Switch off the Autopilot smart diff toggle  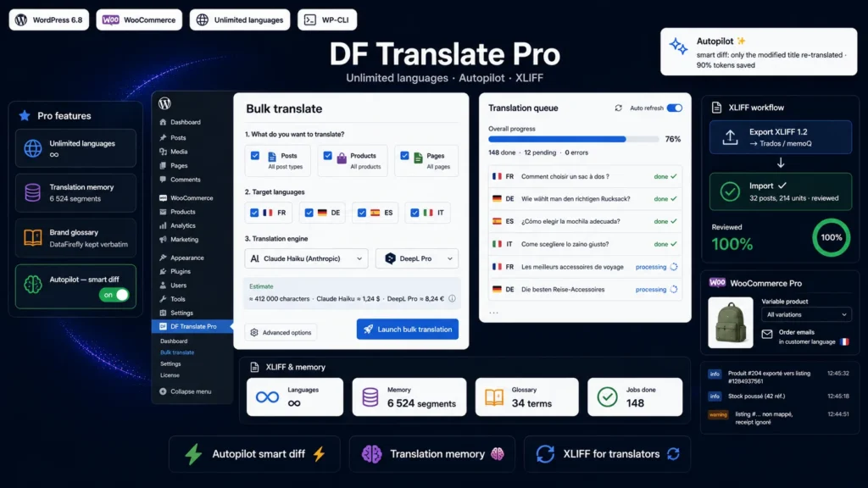click(x=114, y=295)
